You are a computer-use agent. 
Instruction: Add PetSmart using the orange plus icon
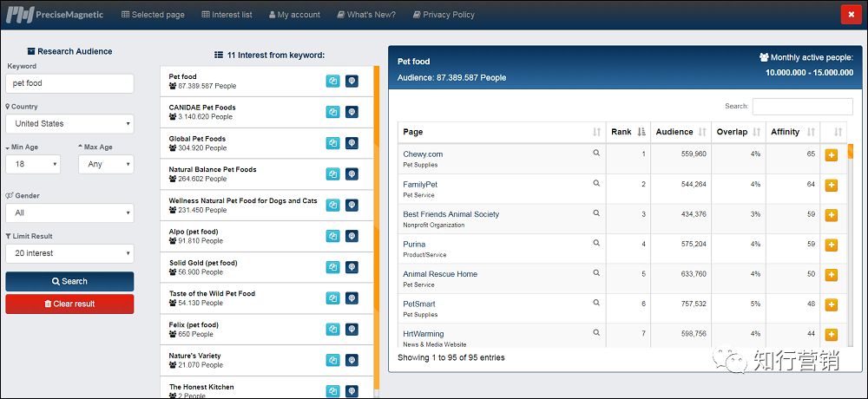(831, 304)
